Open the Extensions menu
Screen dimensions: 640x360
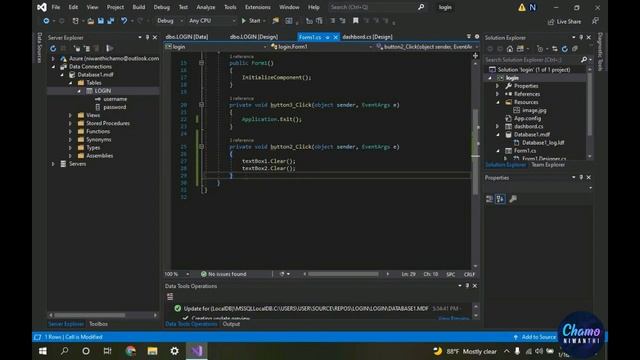pos(258,7)
